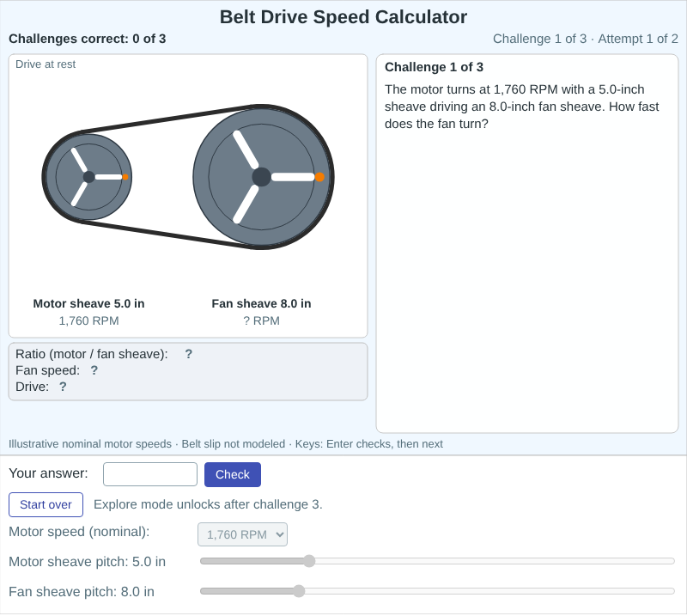Open the Motor speed dropdown
The image size is (687, 616).
(242, 534)
